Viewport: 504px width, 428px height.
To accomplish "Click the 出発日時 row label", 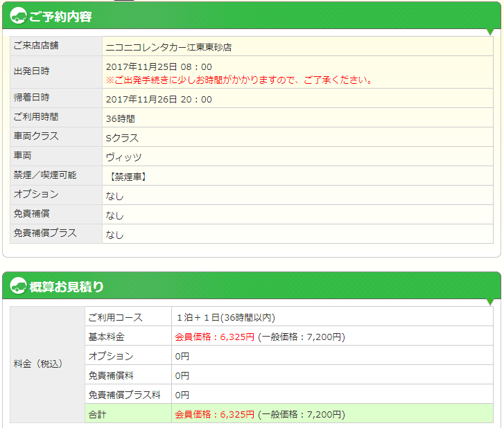I will point(31,71).
